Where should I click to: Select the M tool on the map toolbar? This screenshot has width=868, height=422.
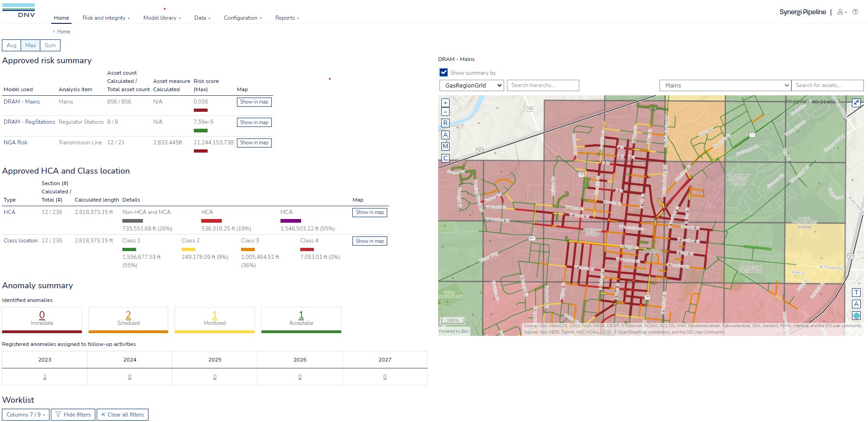tap(445, 146)
